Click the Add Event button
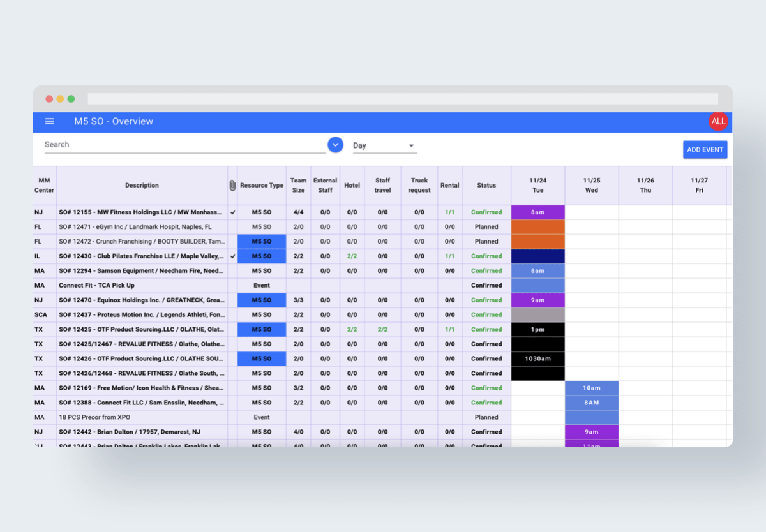The height and width of the screenshot is (532, 766). point(705,150)
